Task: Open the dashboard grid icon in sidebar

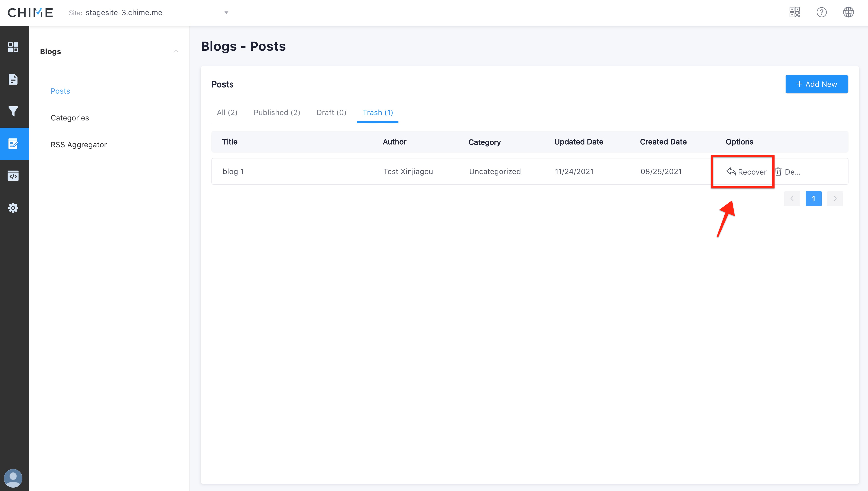Action: point(13,47)
